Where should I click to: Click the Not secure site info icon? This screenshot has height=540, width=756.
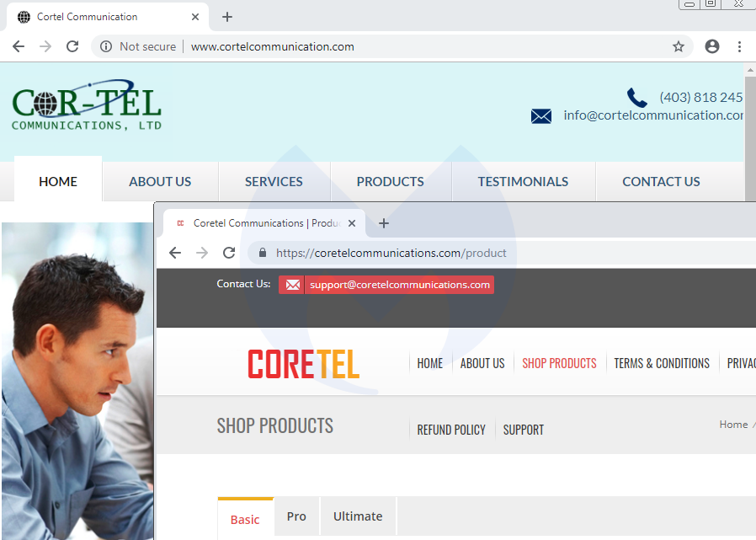point(106,46)
